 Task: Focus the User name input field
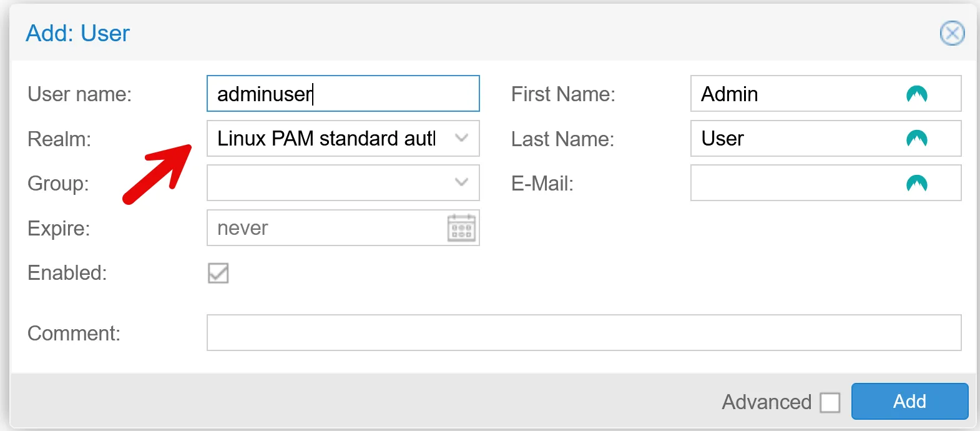click(343, 94)
